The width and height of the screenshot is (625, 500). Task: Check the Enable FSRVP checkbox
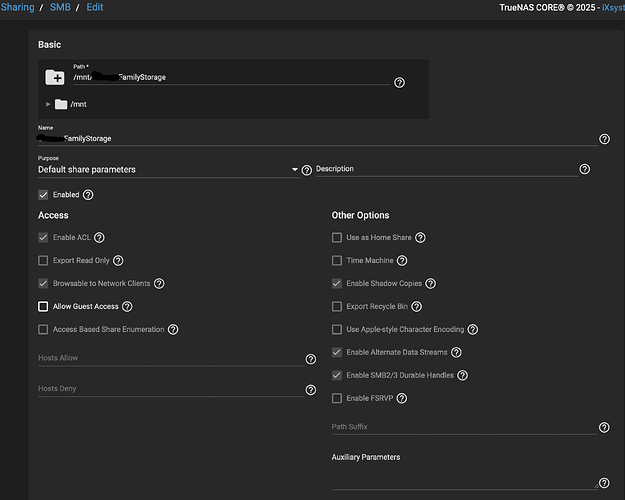(337, 398)
